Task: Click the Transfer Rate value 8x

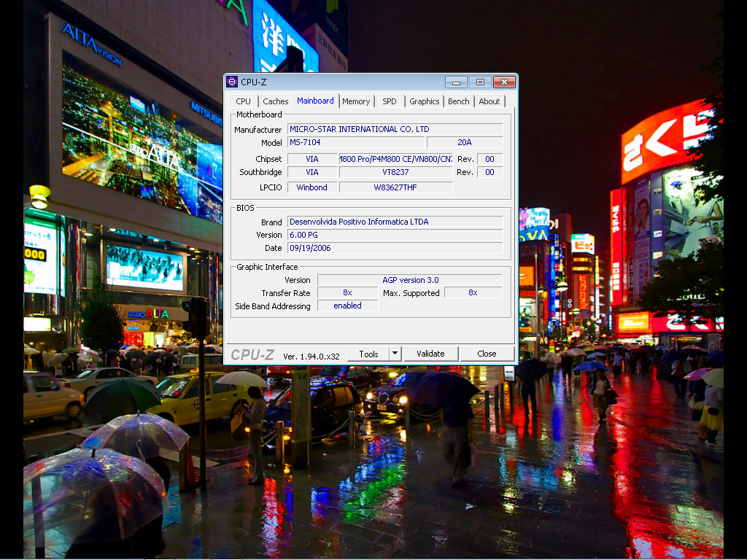Action: point(347,293)
